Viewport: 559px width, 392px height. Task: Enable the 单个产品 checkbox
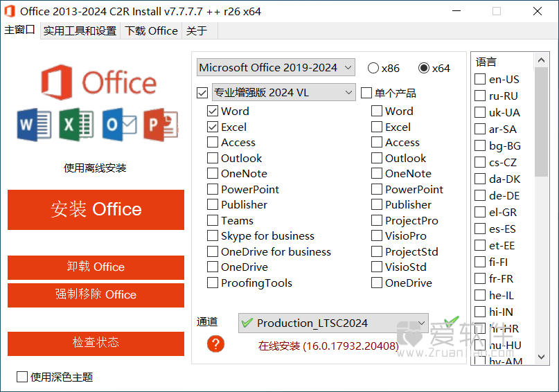(366, 93)
